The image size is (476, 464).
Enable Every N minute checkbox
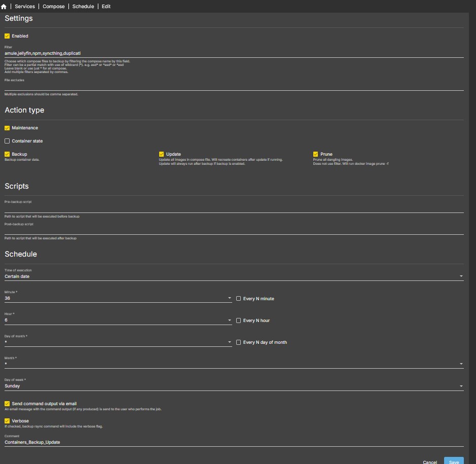[x=239, y=299]
